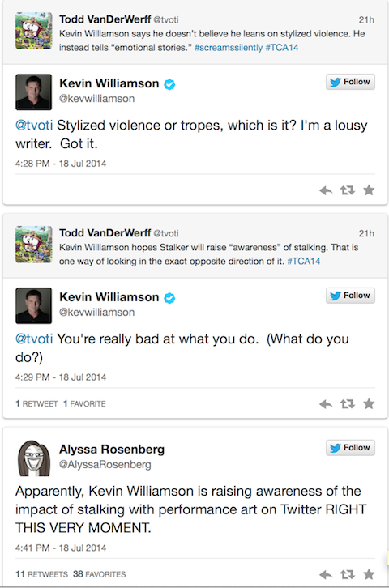Retweet the "What do you do?" tweet
389x588 pixels.
(348, 404)
